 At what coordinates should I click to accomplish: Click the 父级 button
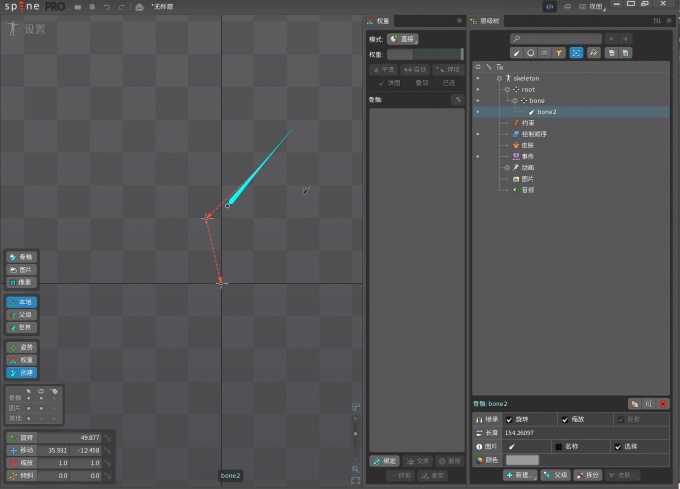[x=556, y=475]
